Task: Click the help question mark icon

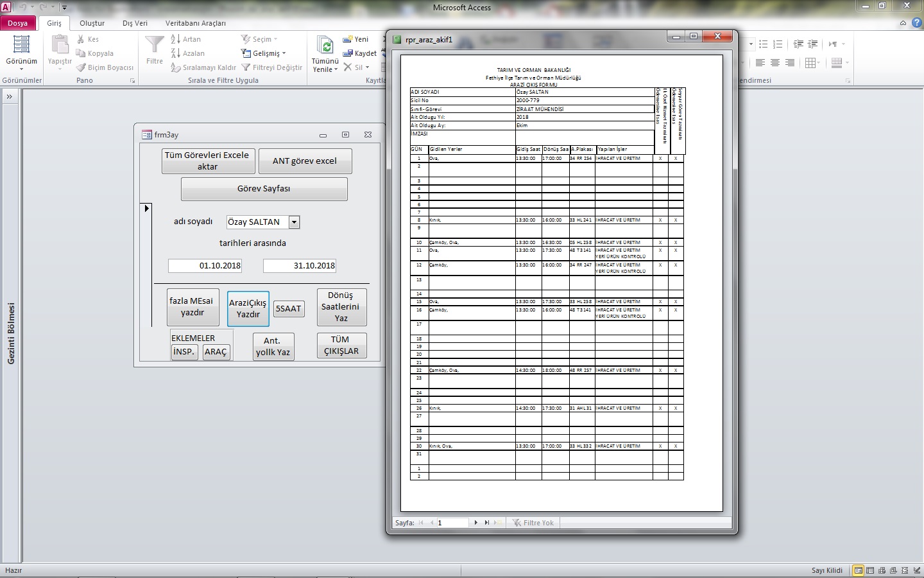Action: click(x=916, y=23)
